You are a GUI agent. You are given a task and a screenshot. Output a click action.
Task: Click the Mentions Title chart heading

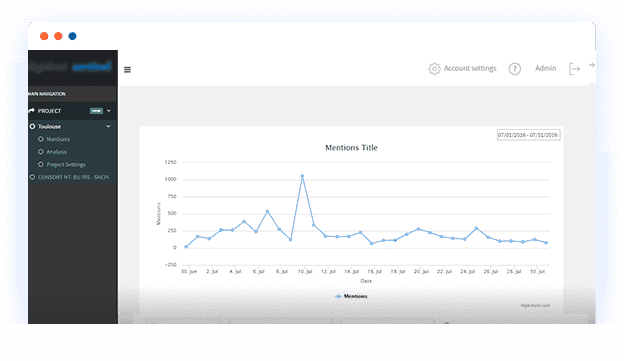point(351,148)
